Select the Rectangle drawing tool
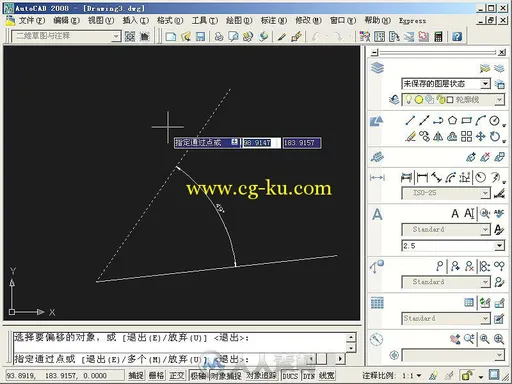 pyautogui.click(x=466, y=120)
